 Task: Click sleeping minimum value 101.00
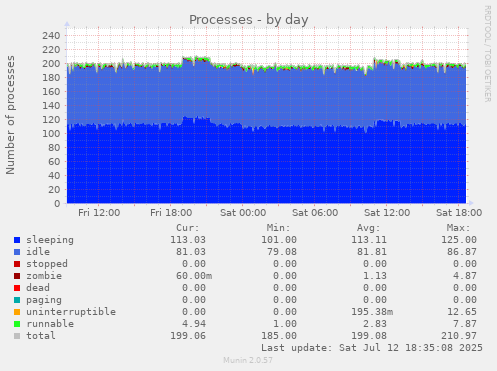click(279, 240)
